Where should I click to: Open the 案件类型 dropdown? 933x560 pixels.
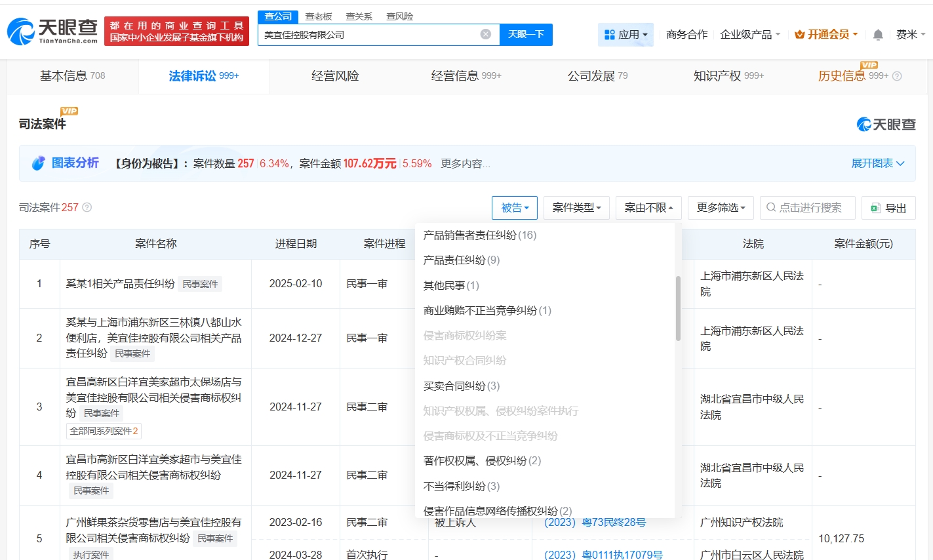pos(576,207)
